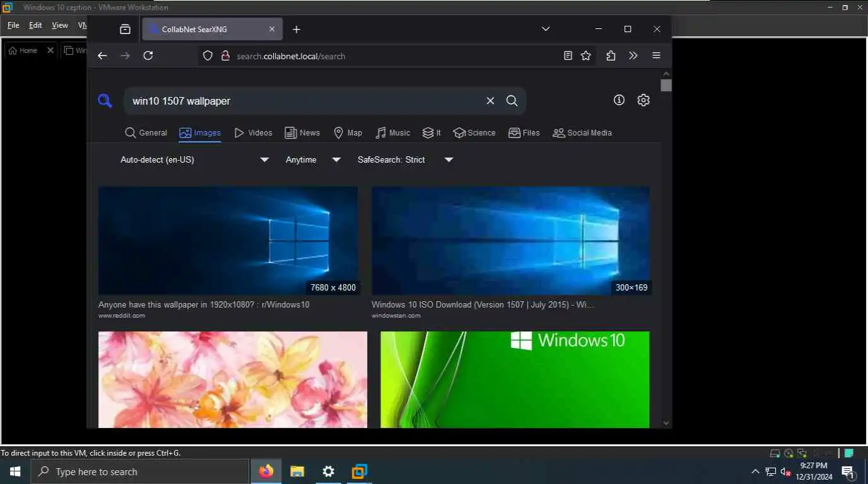Viewport: 868px width, 484px height.
Task: Click the muted volume tray icon
Action: click(786, 471)
